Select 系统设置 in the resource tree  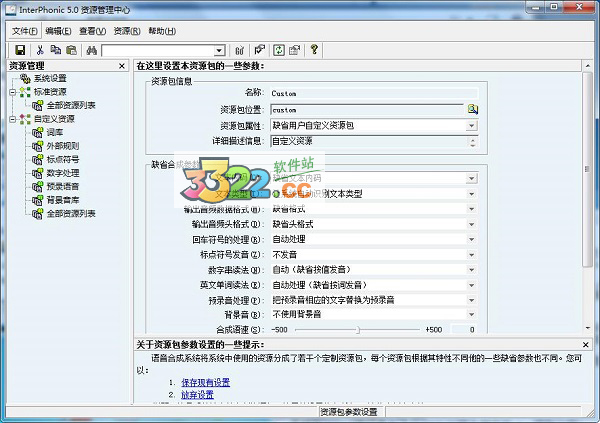point(50,78)
